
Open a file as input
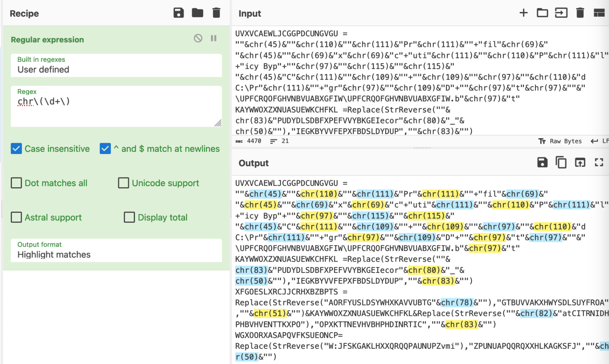click(542, 13)
